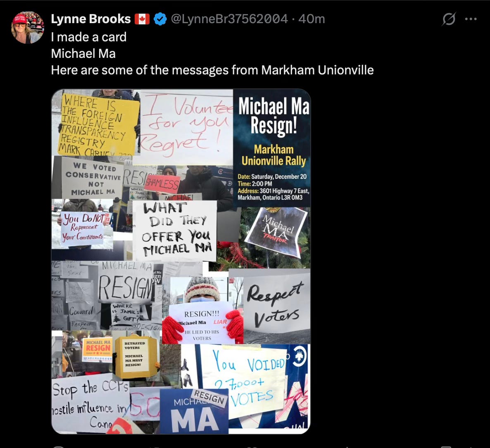Open the Grok explain-post icon
This screenshot has width=490, height=448.
449,19
